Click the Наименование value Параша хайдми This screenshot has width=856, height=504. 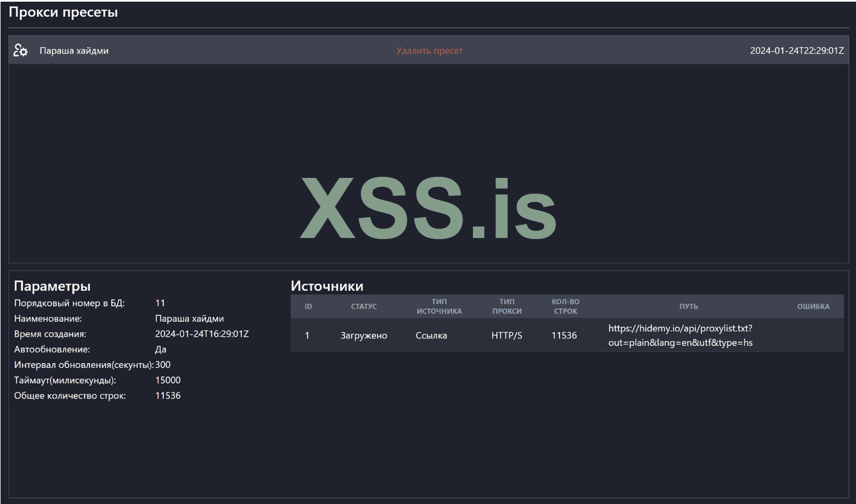(189, 318)
